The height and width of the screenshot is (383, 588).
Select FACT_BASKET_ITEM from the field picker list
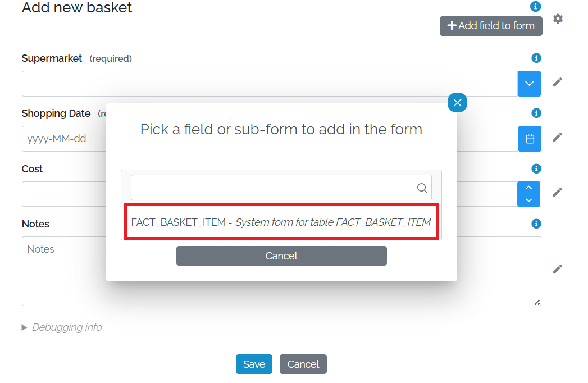281,222
